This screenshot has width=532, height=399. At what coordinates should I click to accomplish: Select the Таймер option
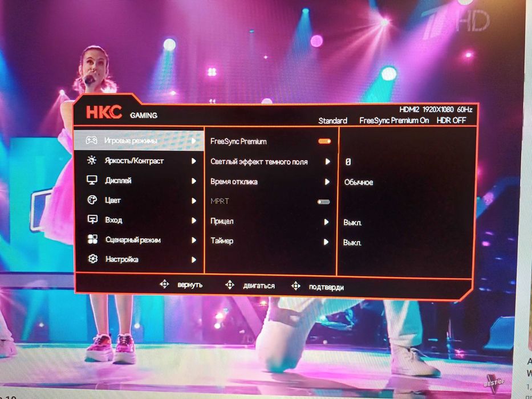pos(222,241)
